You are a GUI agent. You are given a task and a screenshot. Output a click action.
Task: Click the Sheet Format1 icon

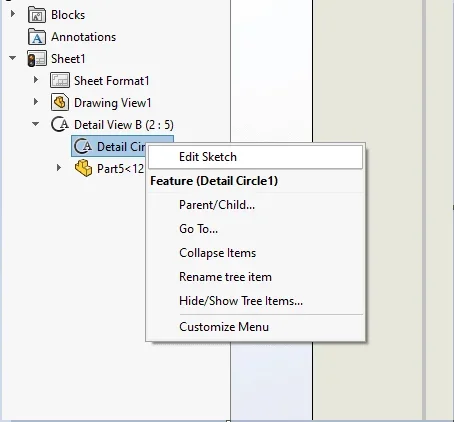point(60,81)
